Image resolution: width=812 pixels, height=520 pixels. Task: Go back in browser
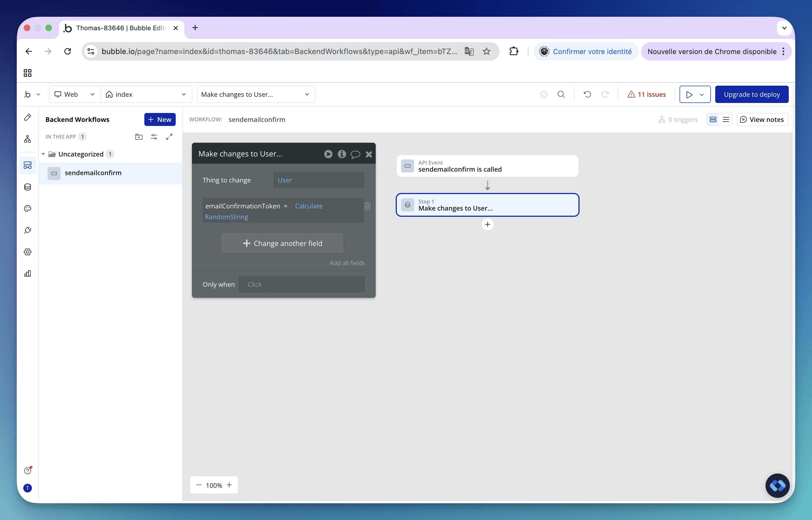coord(29,51)
